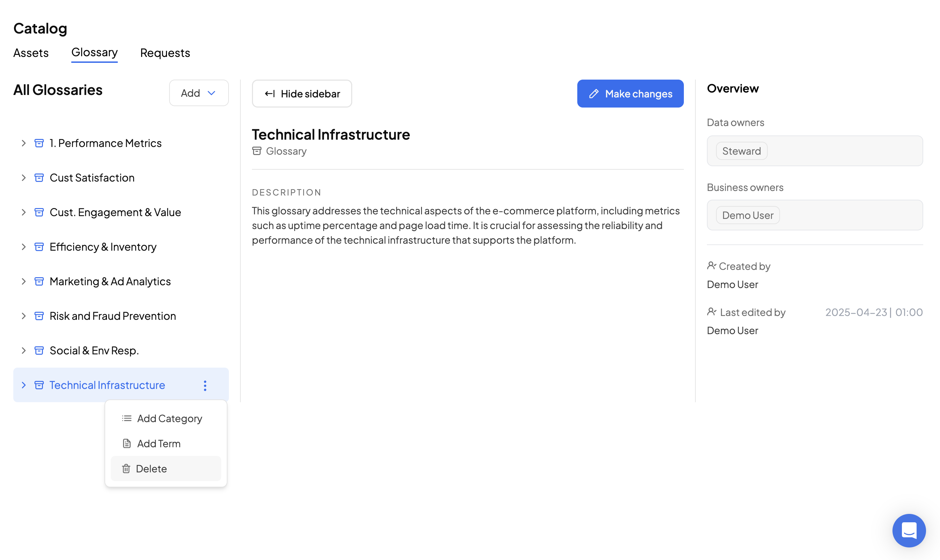Image resolution: width=940 pixels, height=560 pixels.
Task: Choose Add Category from the context menu
Action: [169, 419]
